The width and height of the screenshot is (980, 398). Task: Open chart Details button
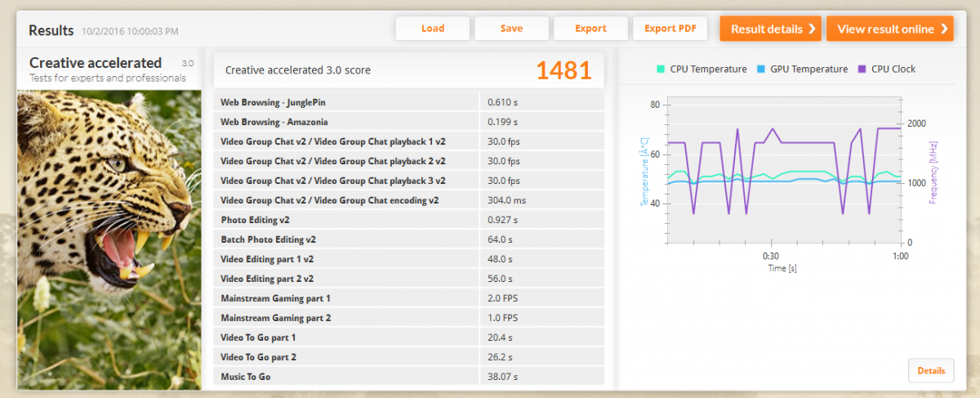931,370
